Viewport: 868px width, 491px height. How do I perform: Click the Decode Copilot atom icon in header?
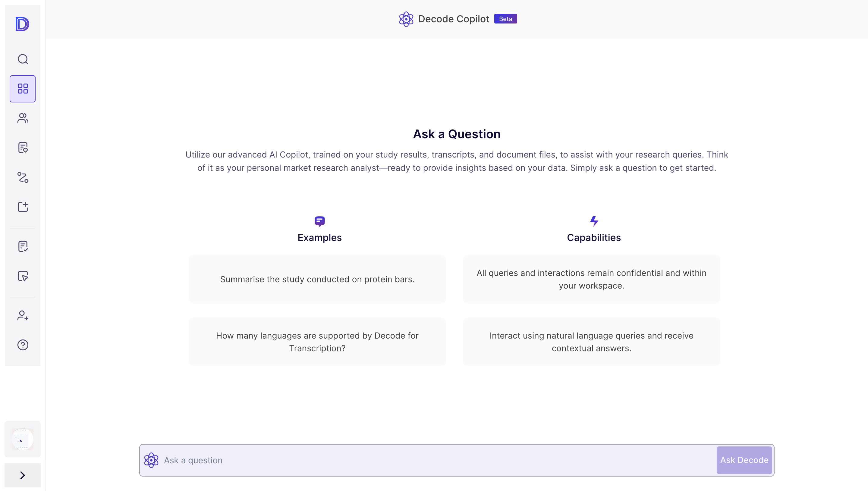(406, 19)
